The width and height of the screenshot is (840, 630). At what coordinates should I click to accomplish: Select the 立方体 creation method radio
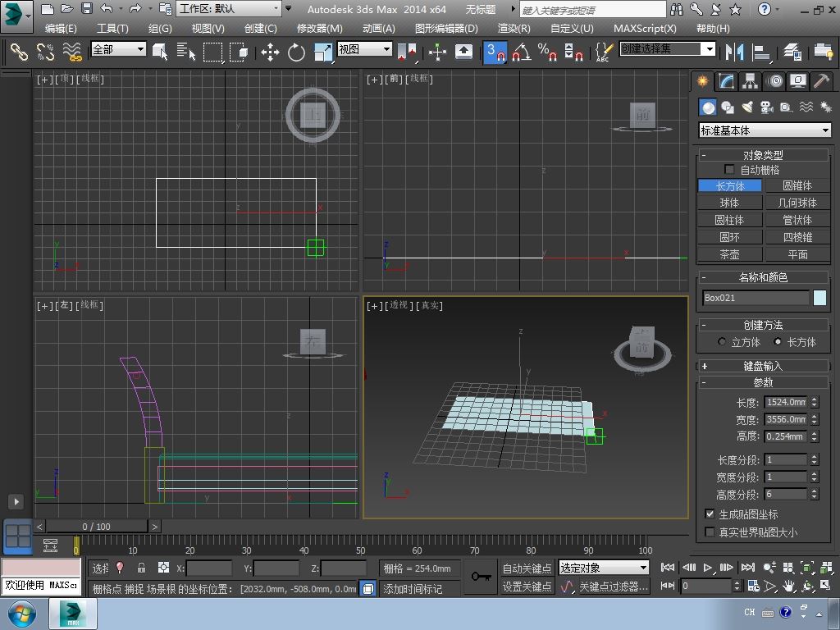(x=722, y=342)
